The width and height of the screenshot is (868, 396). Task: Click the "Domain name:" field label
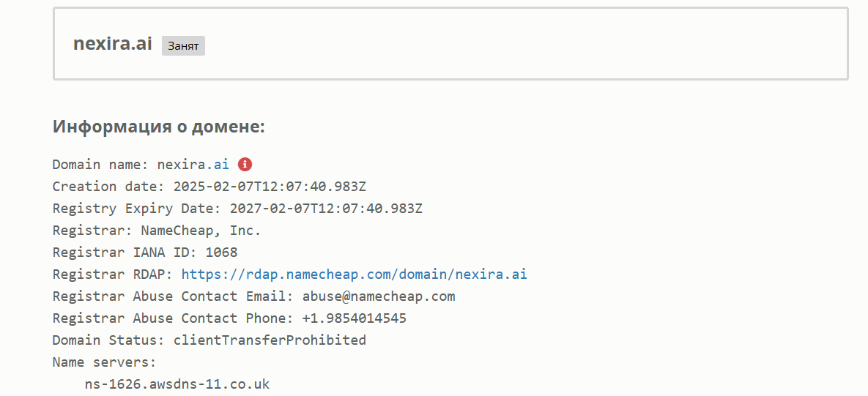coord(100,165)
